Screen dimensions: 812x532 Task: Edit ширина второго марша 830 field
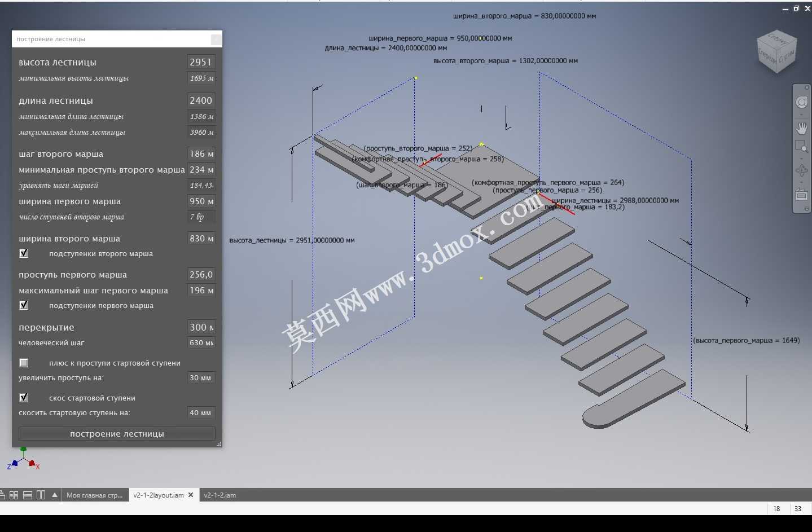click(x=201, y=238)
